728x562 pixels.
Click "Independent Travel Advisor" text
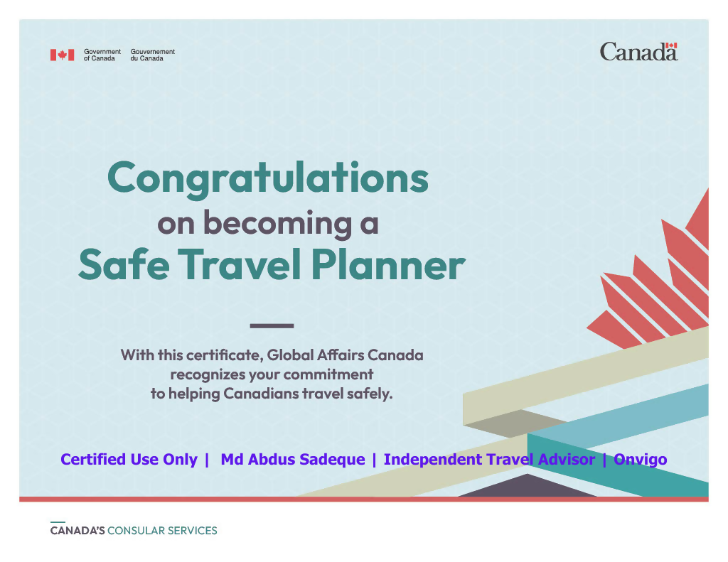(489, 460)
